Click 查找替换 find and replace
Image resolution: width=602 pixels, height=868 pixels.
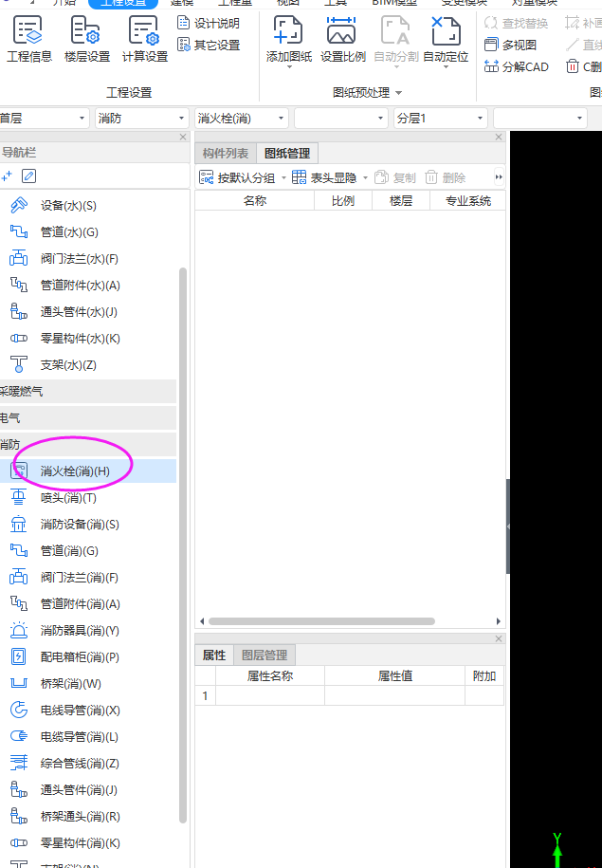pos(516,24)
